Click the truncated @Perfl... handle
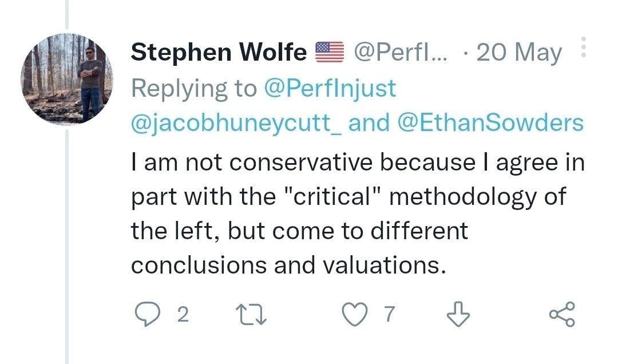The width and height of the screenshot is (618, 364). pos(401,53)
